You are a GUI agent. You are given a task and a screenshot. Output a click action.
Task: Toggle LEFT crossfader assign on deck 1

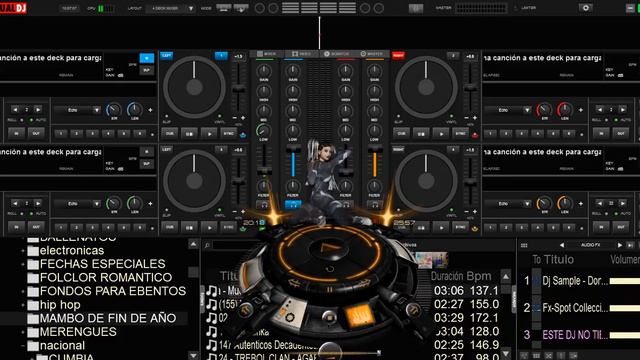tap(167, 56)
